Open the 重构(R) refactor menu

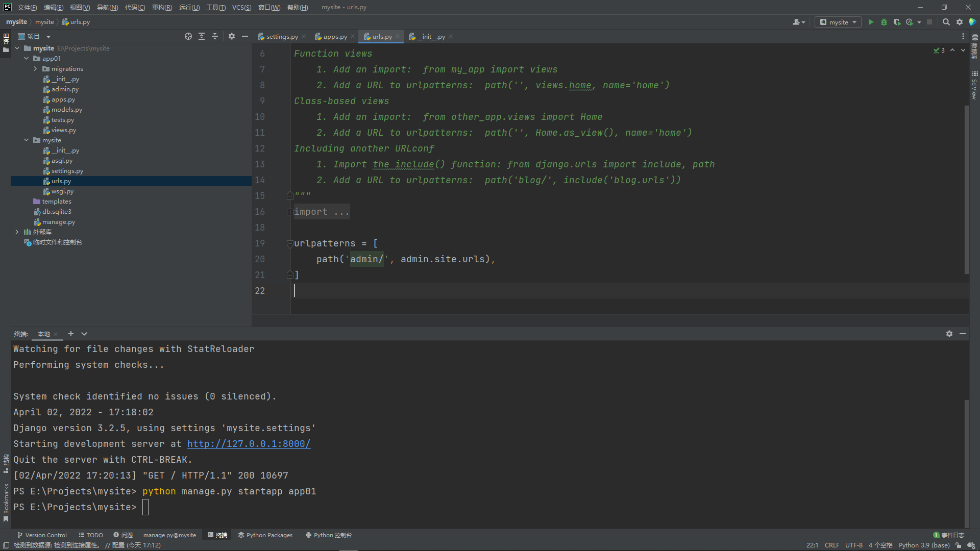pyautogui.click(x=162, y=7)
